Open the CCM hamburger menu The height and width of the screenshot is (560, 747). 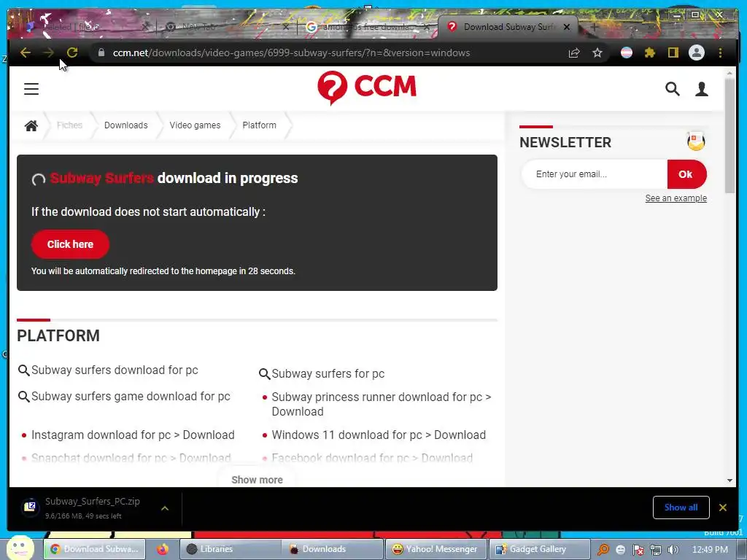tap(31, 89)
